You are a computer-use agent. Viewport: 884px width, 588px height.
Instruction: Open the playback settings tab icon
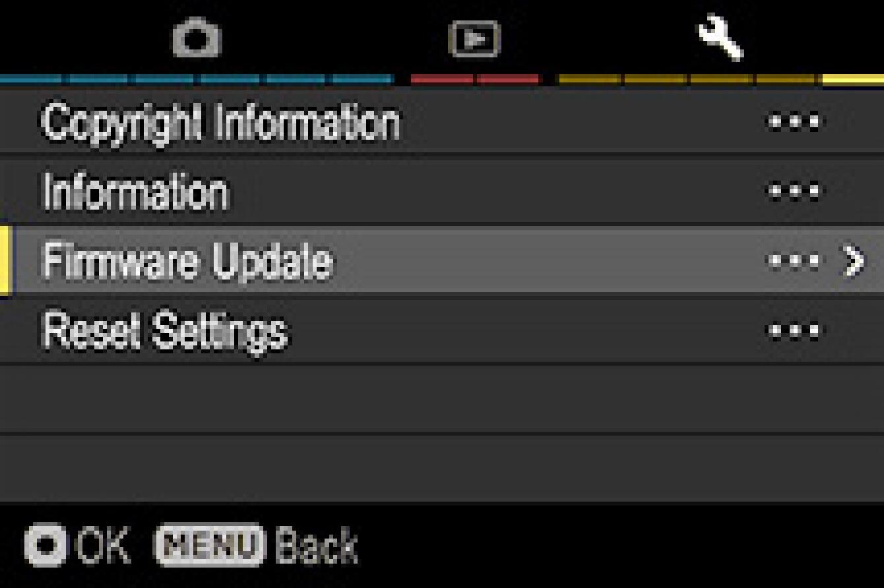tap(474, 40)
